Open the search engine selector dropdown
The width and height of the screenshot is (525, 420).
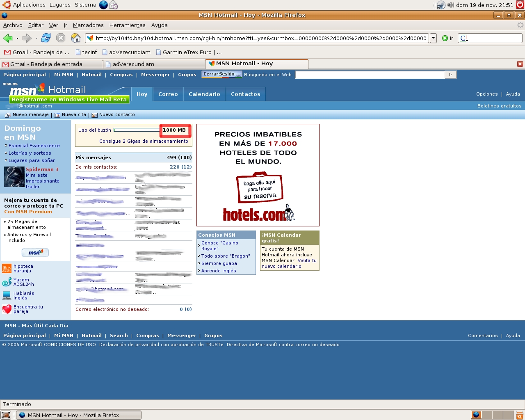tap(464, 38)
